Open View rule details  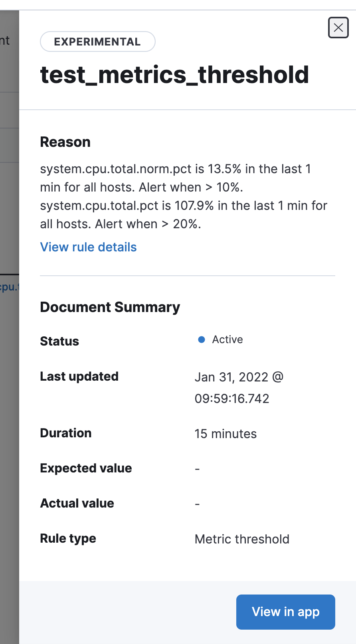pyautogui.click(x=88, y=247)
